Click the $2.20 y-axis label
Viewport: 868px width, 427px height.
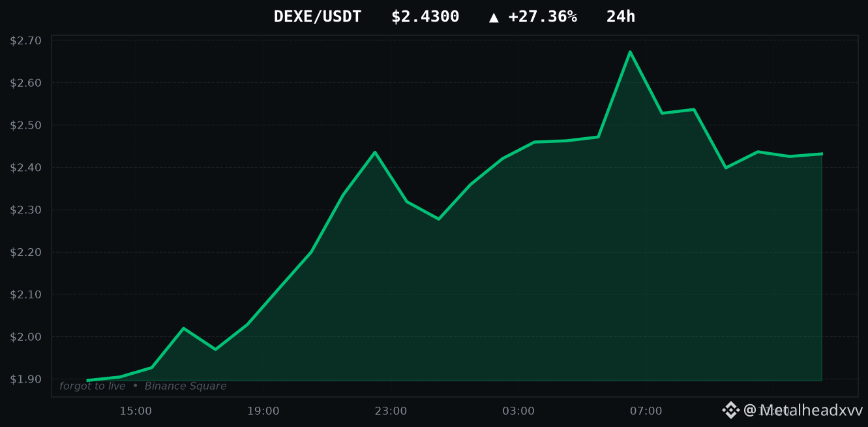tap(26, 252)
